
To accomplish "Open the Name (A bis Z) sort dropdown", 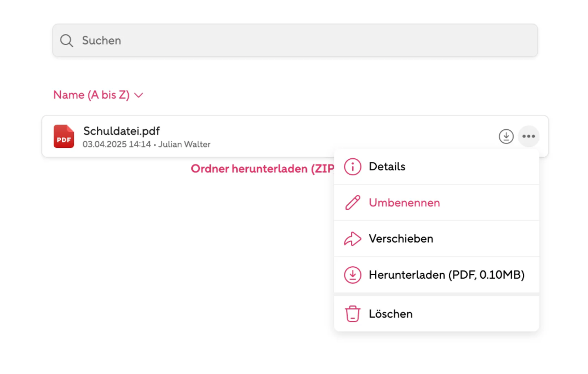I will pos(98,95).
